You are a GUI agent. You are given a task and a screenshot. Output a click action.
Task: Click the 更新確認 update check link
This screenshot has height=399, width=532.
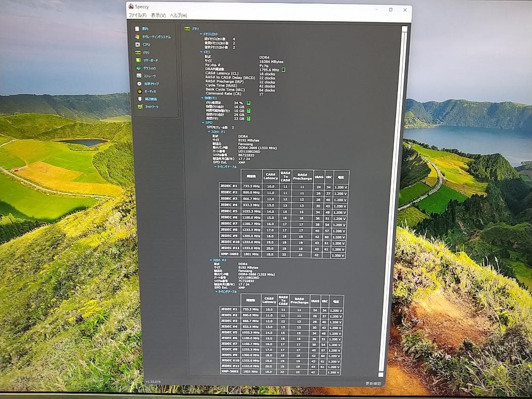coord(372,383)
